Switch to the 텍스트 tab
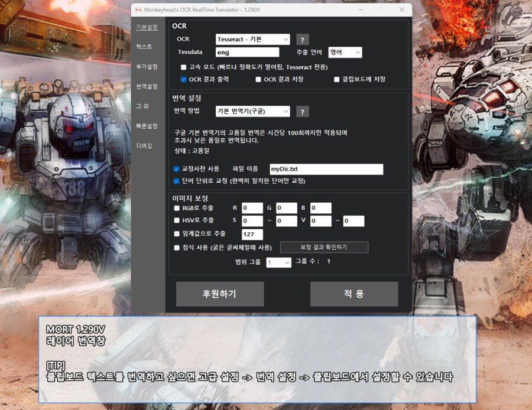The height and width of the screenshot is (410, 532). point(144,47)
